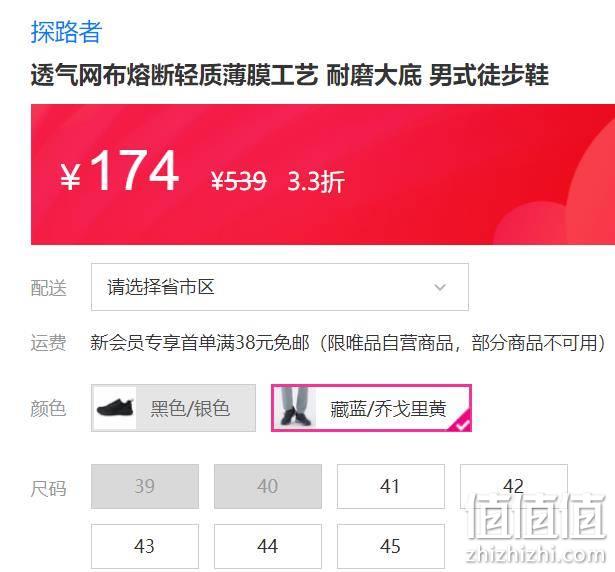The height and width of the screenshot is (572, 615).
Task: Choose size 40
Action: coord(268,486)
